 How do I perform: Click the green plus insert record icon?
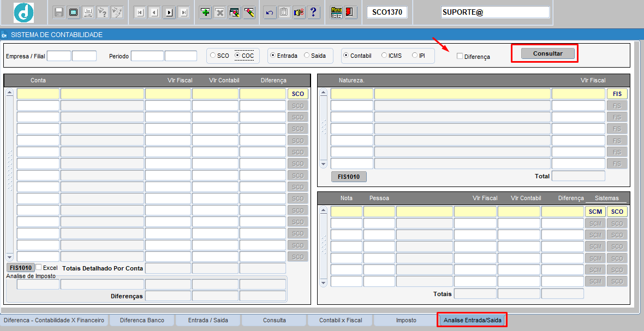coord(205,13)
